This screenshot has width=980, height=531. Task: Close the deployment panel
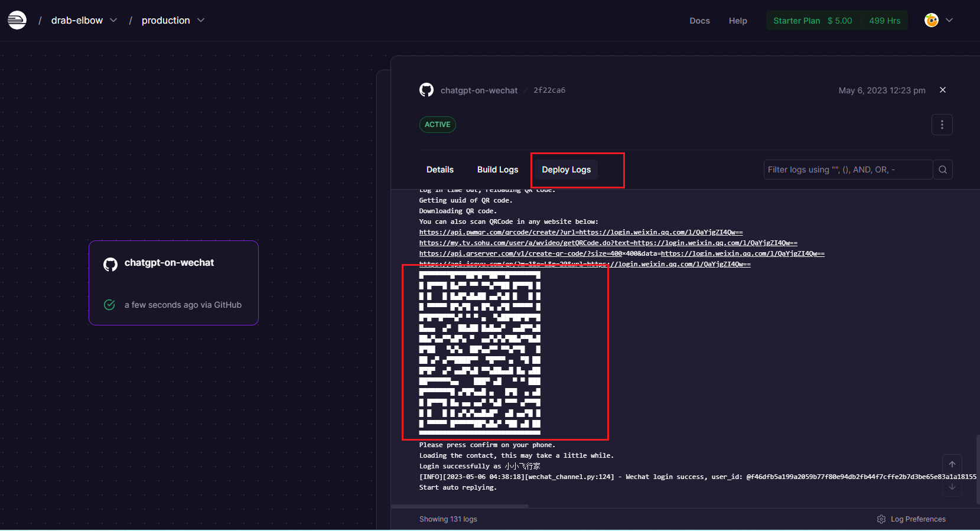[x=943, y=90]
